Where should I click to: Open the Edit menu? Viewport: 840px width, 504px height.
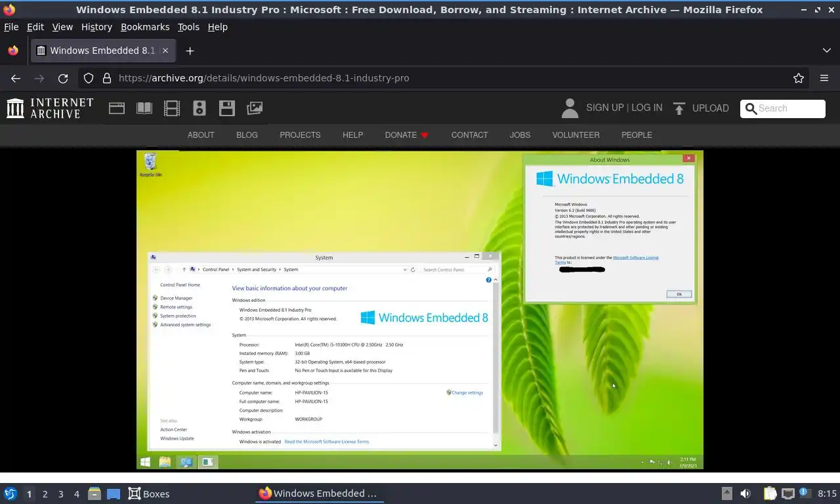[35, 27]
